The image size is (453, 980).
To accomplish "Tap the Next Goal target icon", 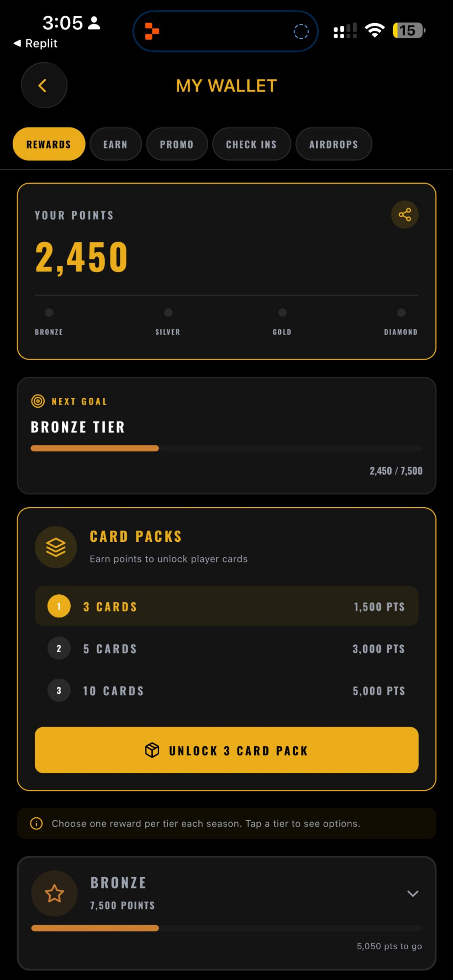I will [38, 401].
